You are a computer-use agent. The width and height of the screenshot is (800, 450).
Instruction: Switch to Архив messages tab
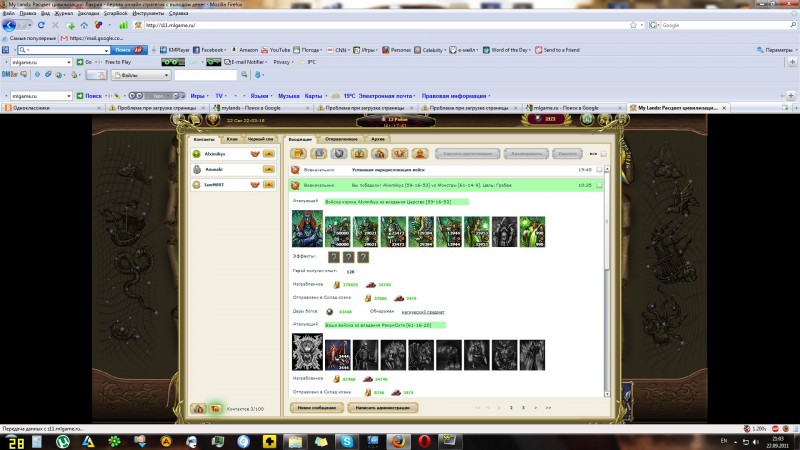(378, 139)
